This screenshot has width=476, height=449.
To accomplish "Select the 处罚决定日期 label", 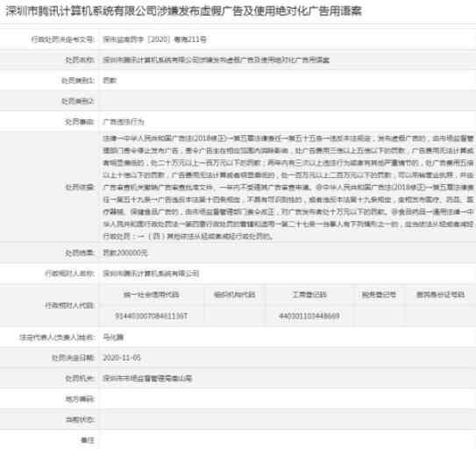I will (x=73, y=358).
